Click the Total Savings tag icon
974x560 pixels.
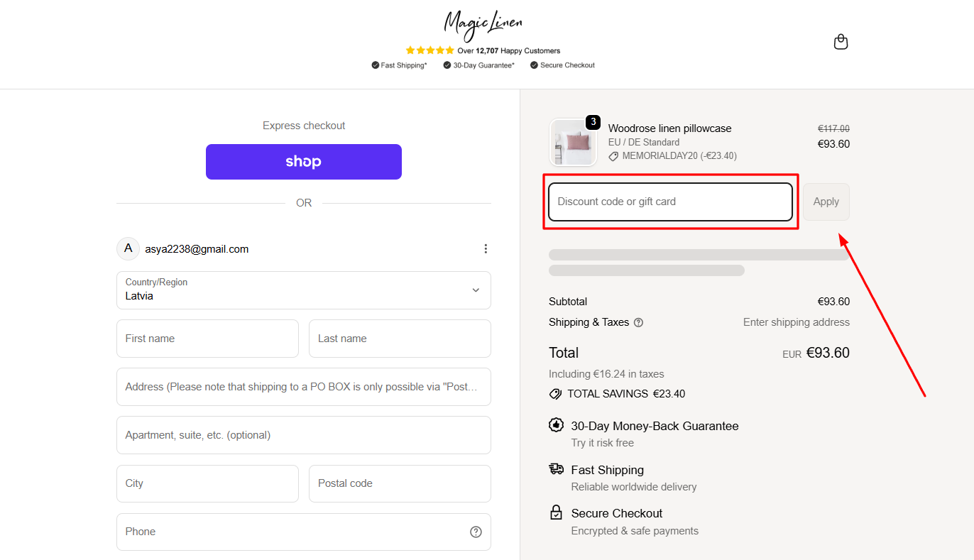pos(555,394)
